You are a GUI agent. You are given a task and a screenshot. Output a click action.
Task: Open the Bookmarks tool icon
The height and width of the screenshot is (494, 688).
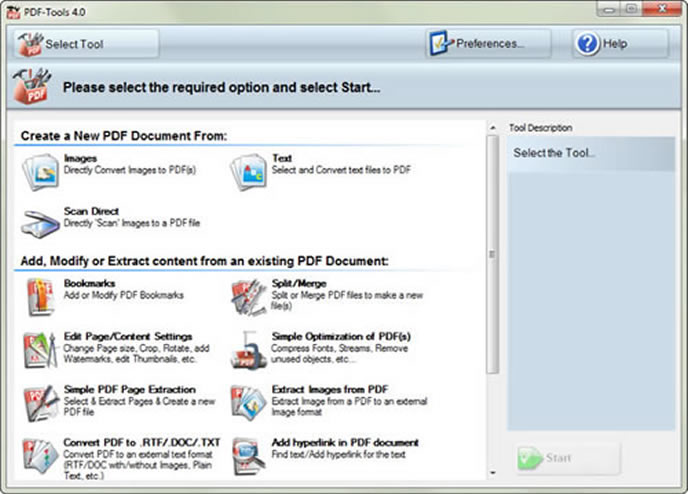(x=40, y=297)
